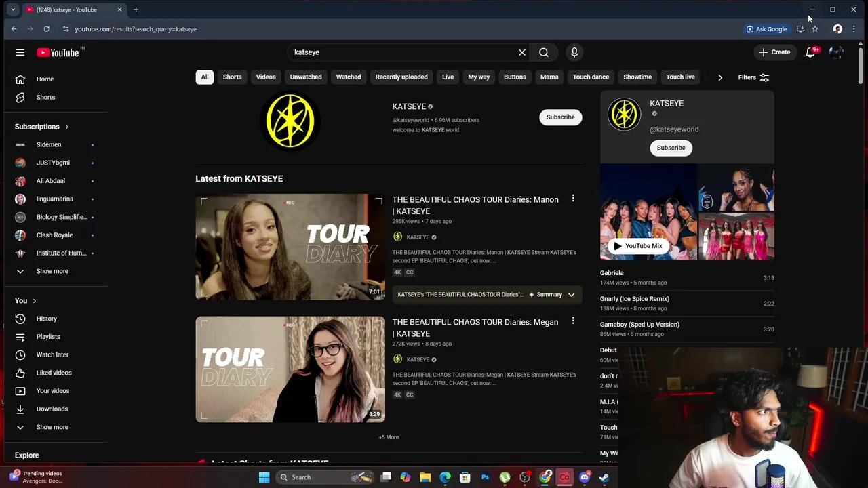Open Steam from taskbar
Screen dimensions: 868x488
pyautogui.click(x=604, y=477)
